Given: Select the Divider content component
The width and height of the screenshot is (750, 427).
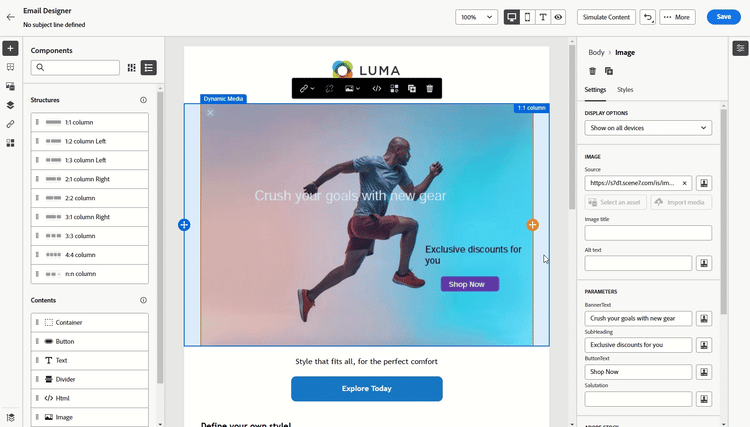Looking at the screenshot, I should pos(89,379).
